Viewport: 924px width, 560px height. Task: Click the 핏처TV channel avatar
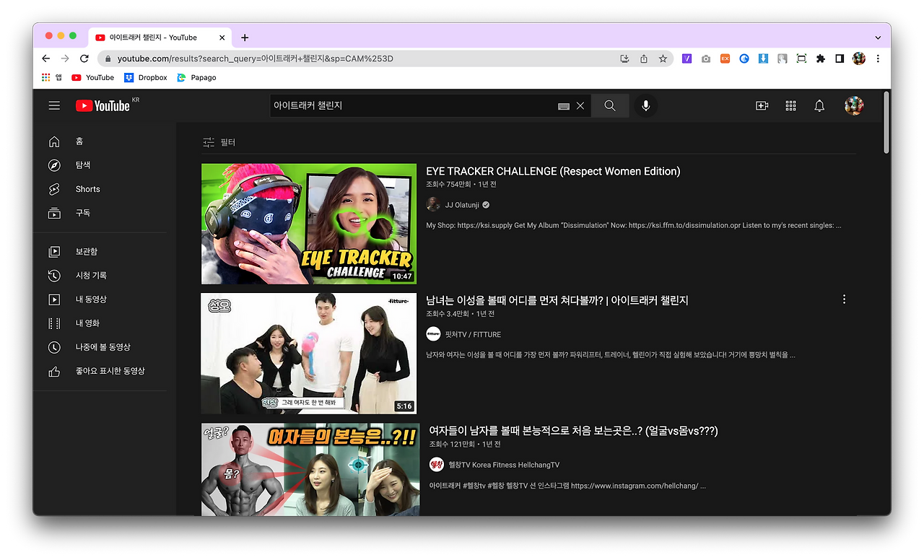(x=433, y=334)
